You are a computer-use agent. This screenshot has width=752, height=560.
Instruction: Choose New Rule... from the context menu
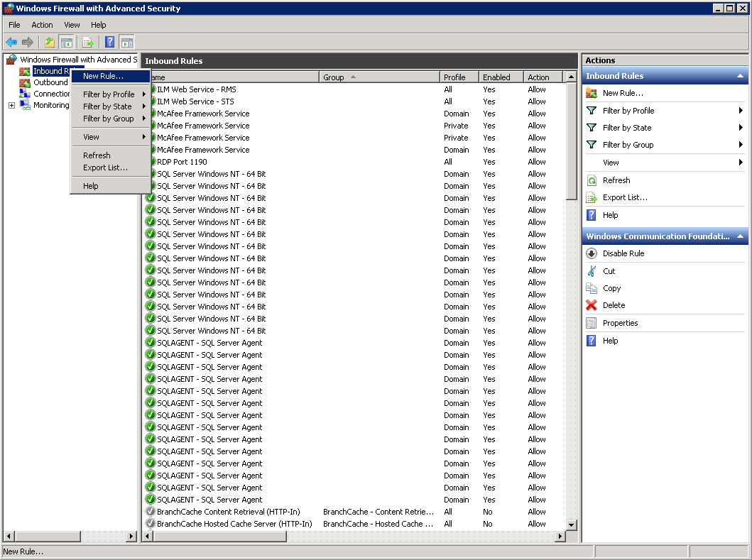point(111,76)
